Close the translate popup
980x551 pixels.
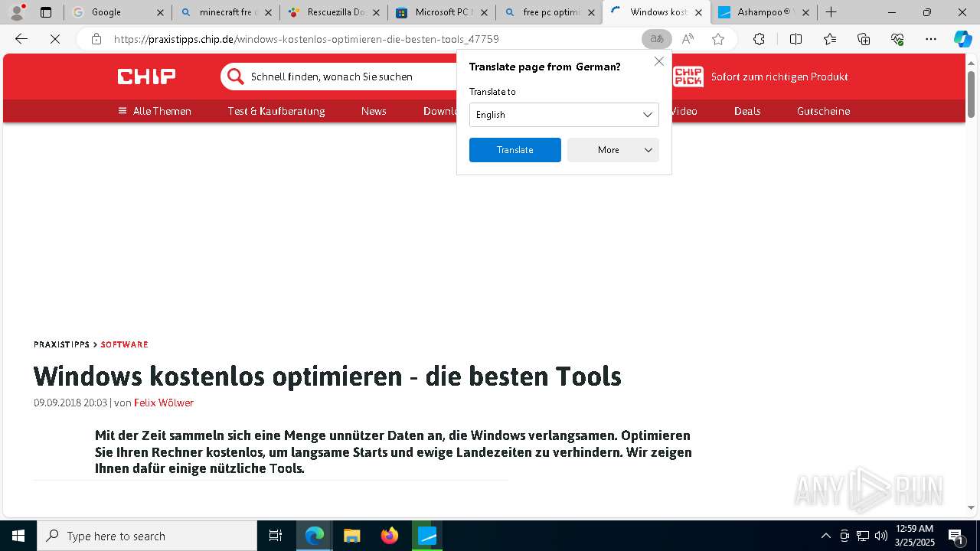coord(658,61)
